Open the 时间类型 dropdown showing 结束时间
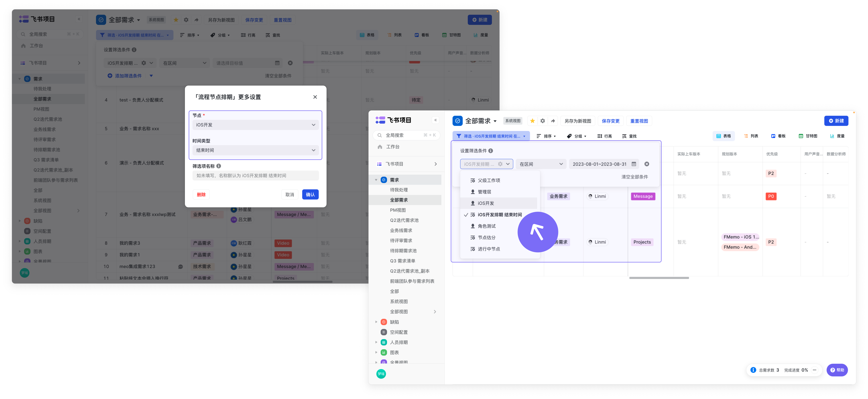The height and width of the screenshot is (399, 868). coord(255,150)
